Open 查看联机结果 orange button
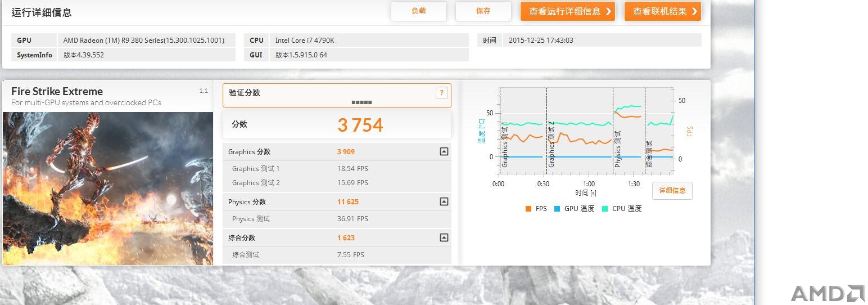 coord(663,11)
